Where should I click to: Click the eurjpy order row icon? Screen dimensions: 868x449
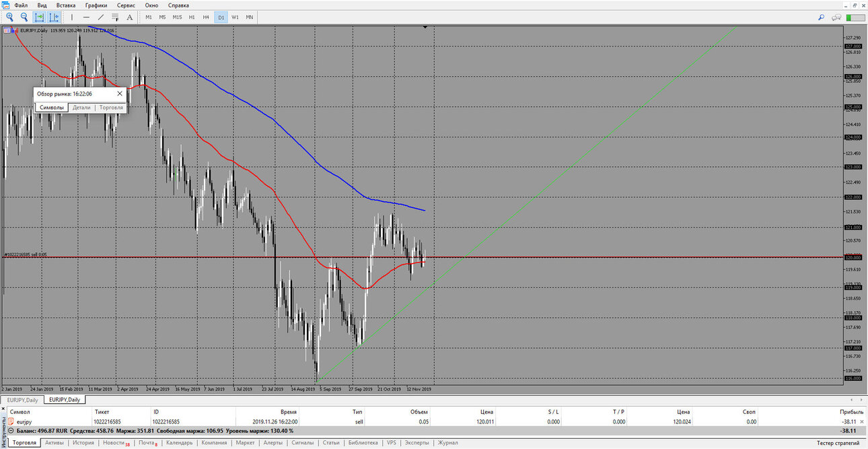coord(11,421)
